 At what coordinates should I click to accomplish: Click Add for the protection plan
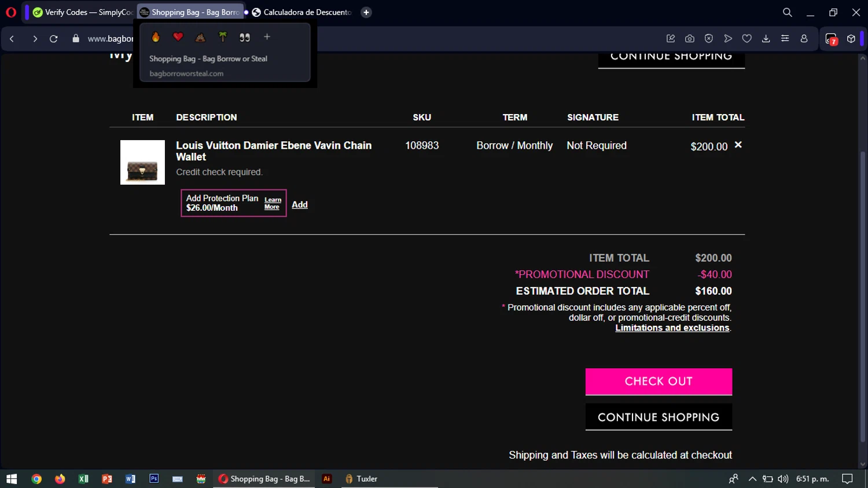pos(300,204)
